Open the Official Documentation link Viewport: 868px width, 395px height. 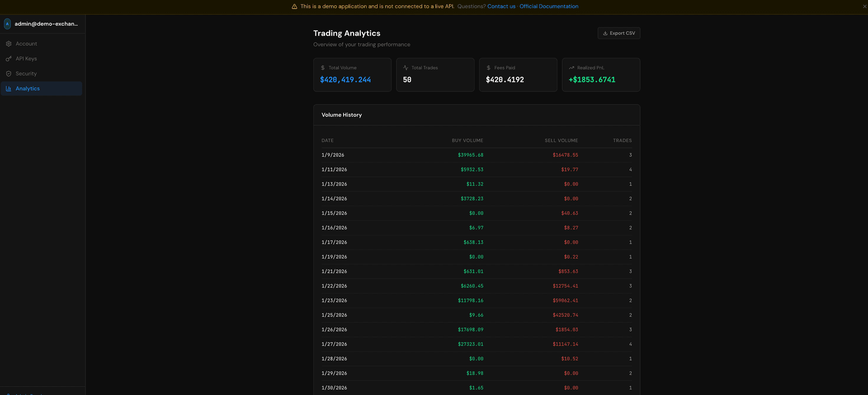pos(548,6)
